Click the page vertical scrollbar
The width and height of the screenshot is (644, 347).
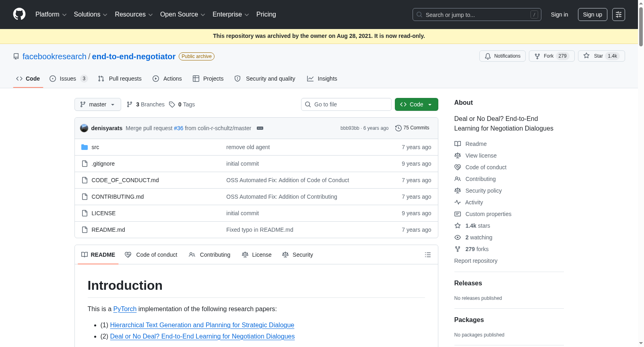[x=641, y=173]
